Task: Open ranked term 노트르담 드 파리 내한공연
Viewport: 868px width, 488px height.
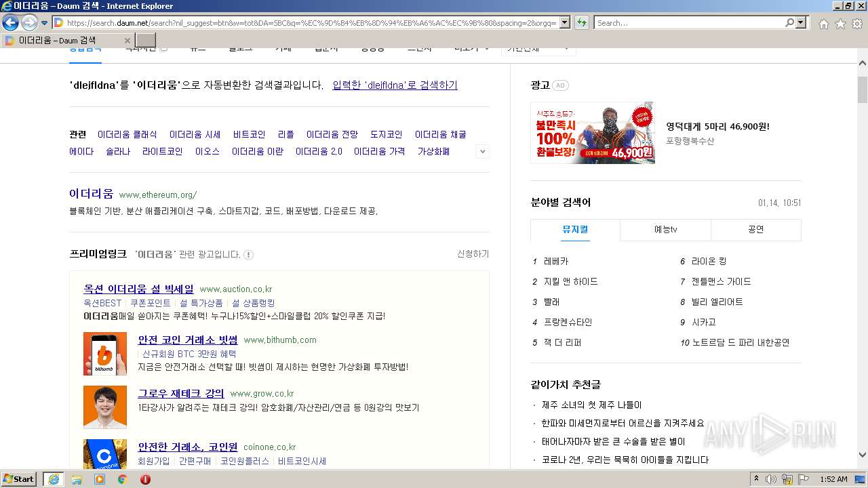Action: pos(741,342)
